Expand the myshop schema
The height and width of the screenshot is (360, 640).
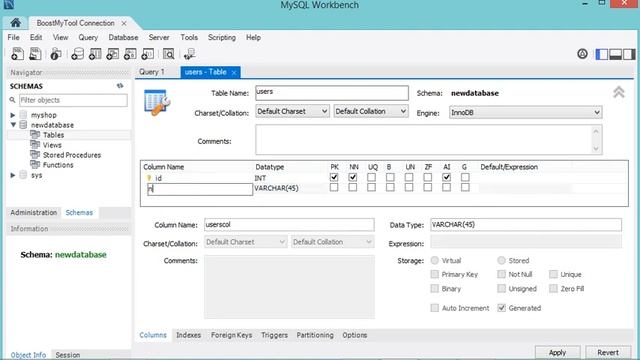tap(13, 115)
